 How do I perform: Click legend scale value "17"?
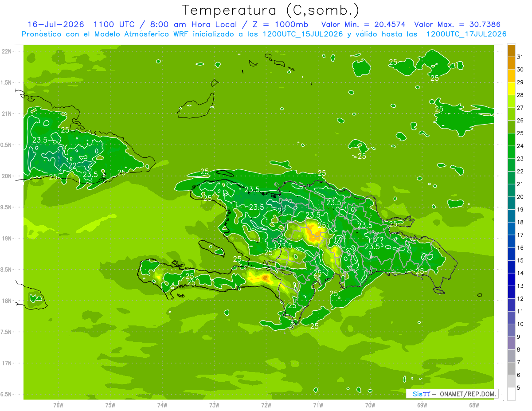pyautogui.click(x=520, y=235)
